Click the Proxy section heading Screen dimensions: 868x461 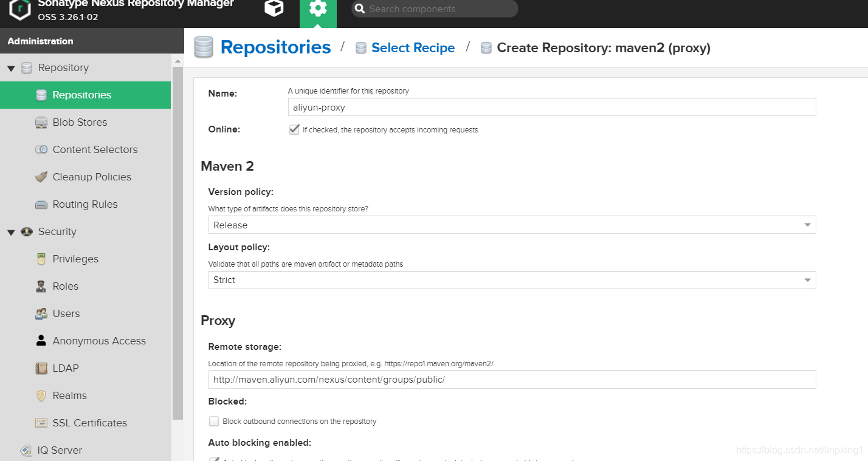coord(218,321)
